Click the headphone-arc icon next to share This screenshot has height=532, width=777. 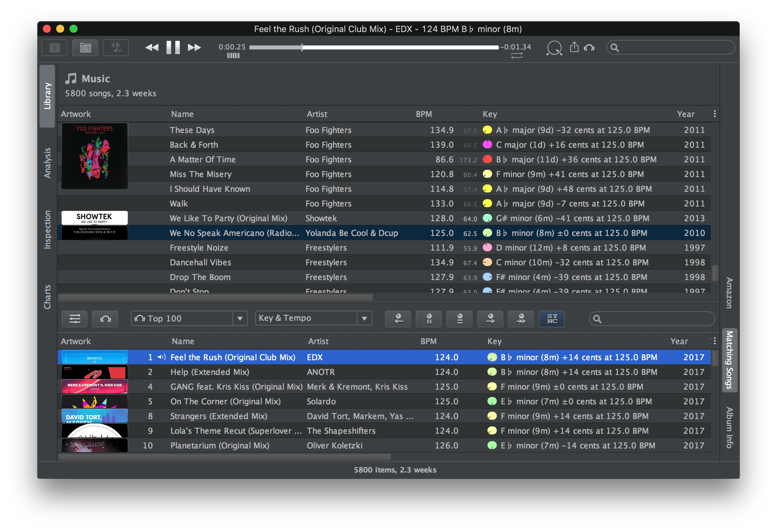tap(589, 48)
